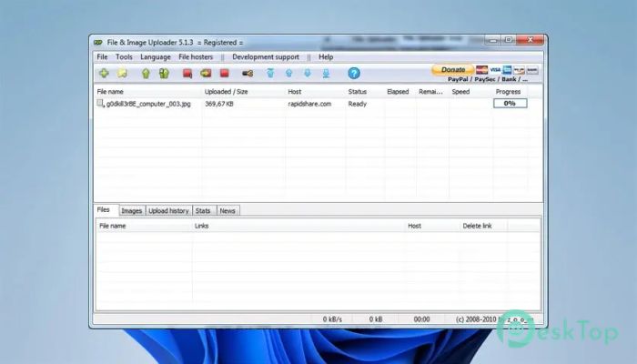Switch to the News tab
The width and height of the screenshot is (637, 364).
[227, 211]
